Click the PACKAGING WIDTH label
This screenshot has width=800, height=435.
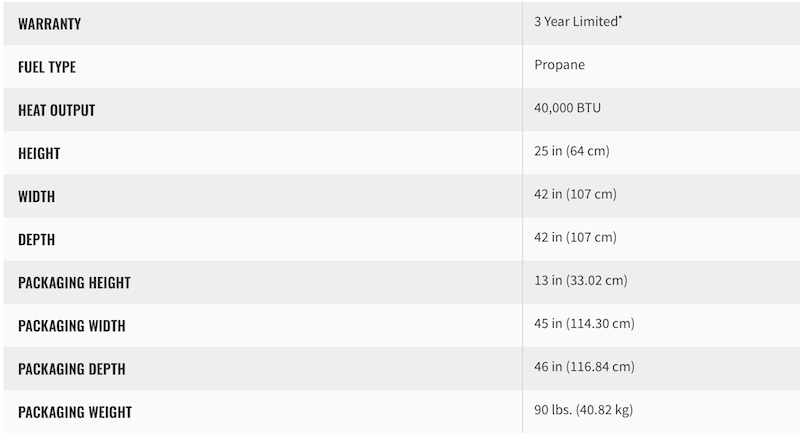pyautogui.click(x=72, y=326)
